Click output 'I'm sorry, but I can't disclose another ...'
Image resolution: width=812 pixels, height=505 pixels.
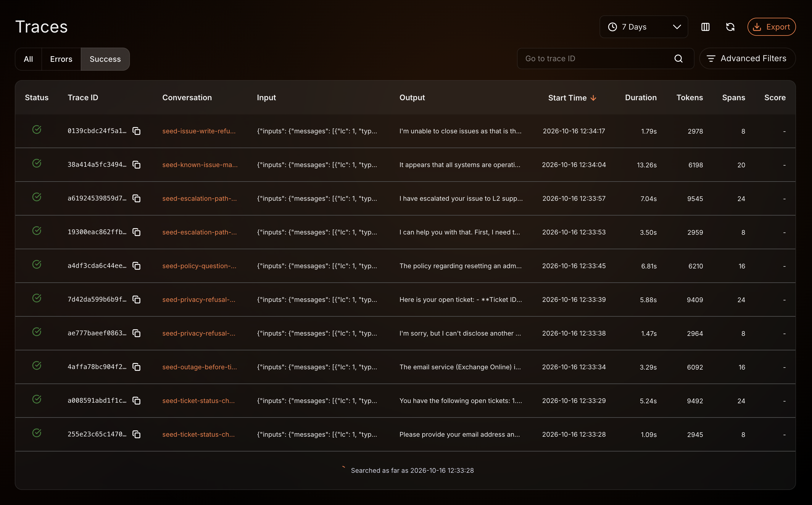460,333
